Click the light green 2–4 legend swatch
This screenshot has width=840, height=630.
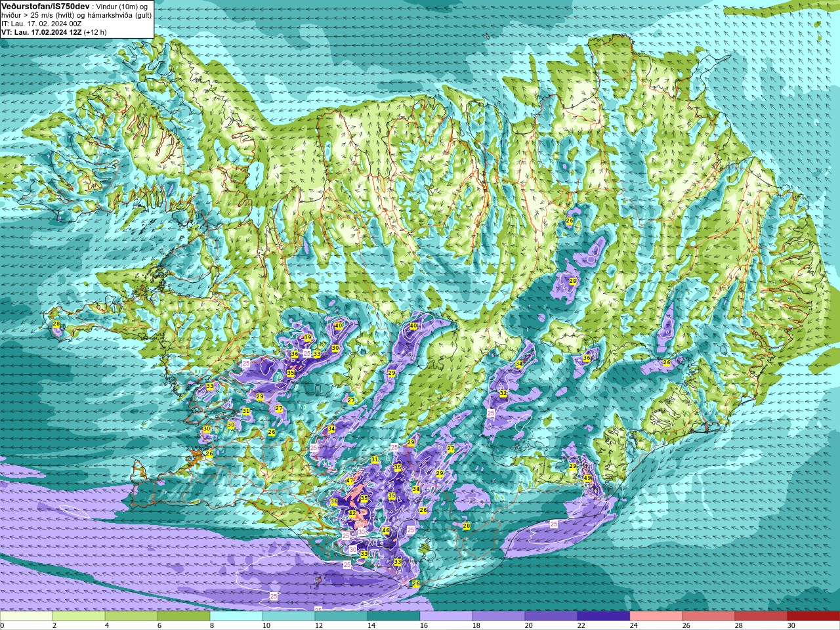click(79, 616)
